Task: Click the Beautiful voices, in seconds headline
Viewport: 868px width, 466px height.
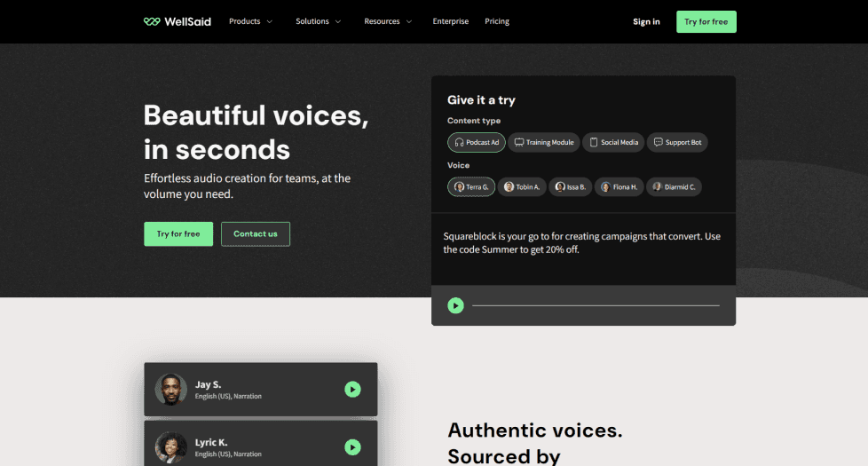Action: click(x=256, y=132)
